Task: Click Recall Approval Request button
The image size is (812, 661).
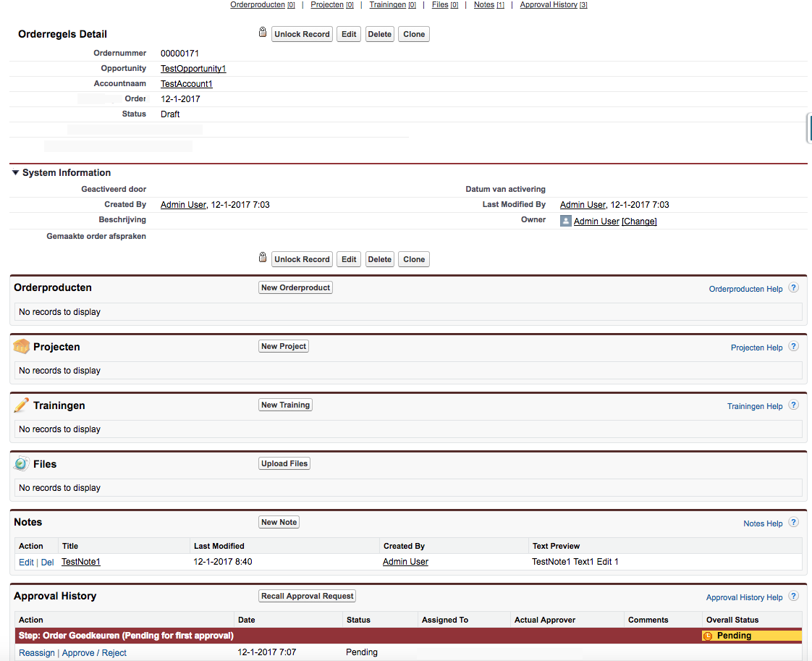Action: coord(307,596)
